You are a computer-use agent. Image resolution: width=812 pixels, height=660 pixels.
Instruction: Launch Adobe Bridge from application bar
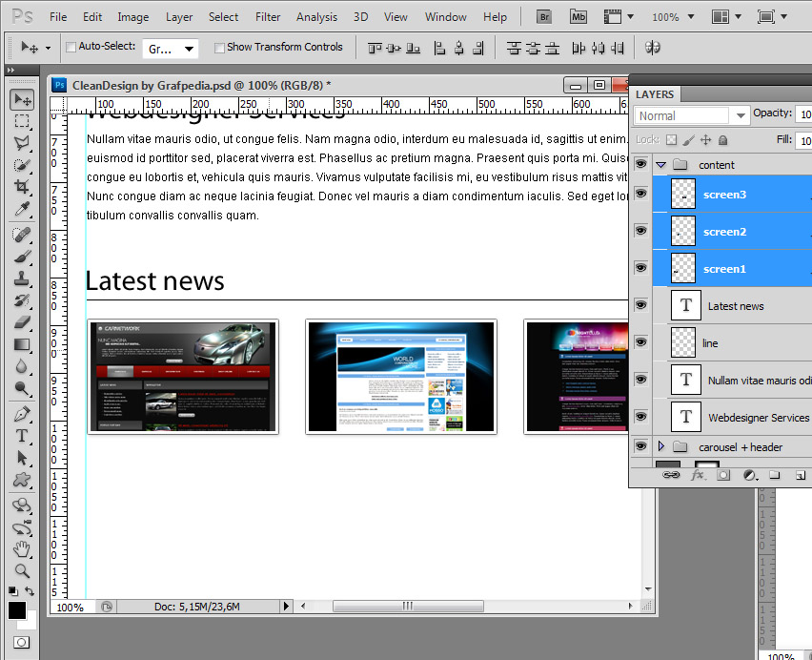pos(544,17)
